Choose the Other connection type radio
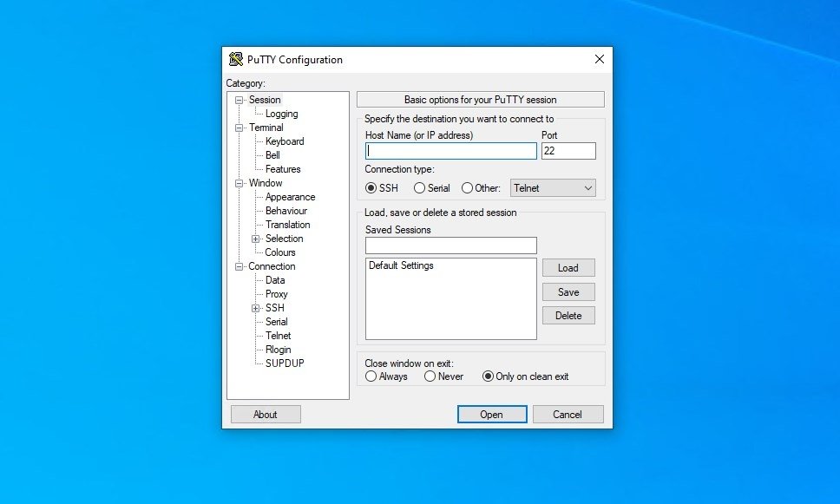This screenshot has width=840, height=504. coord(467,188)
